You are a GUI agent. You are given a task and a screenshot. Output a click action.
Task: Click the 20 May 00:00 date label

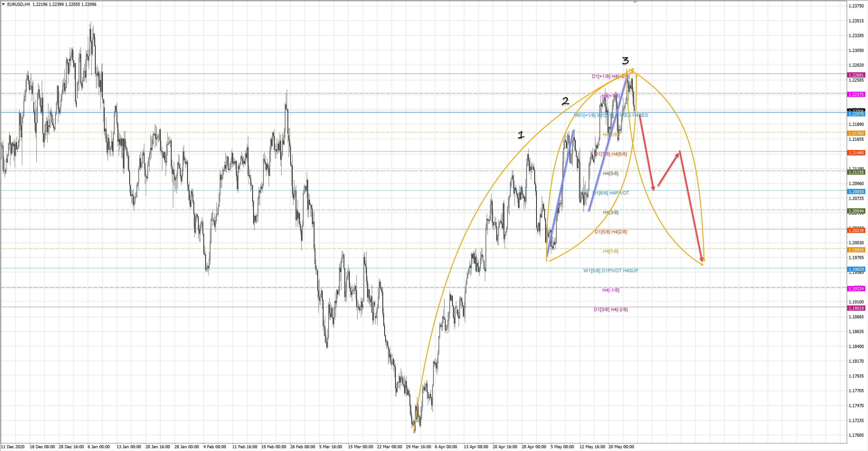621,447
